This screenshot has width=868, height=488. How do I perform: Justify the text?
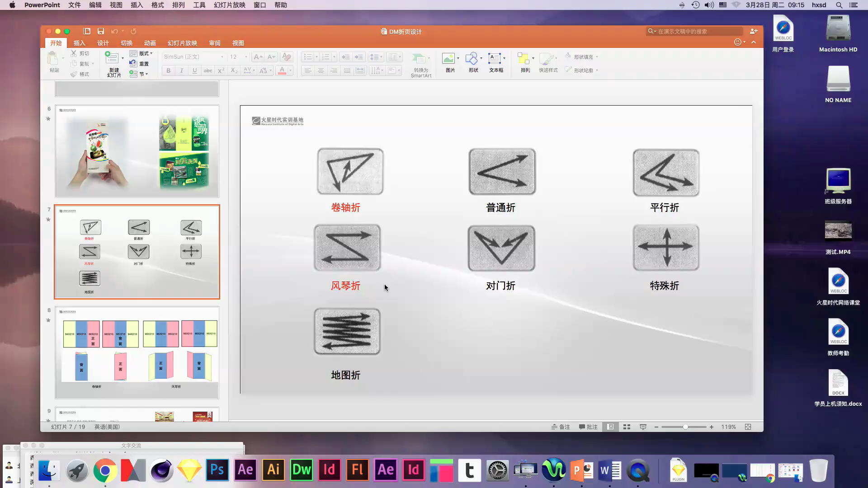click(x=347, y=70)
